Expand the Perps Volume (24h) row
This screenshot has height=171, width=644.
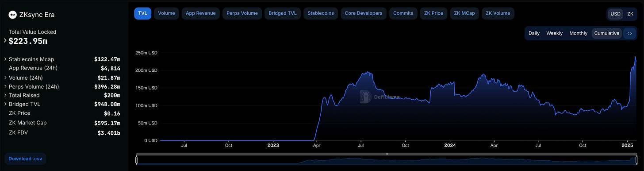pos(5,86)
